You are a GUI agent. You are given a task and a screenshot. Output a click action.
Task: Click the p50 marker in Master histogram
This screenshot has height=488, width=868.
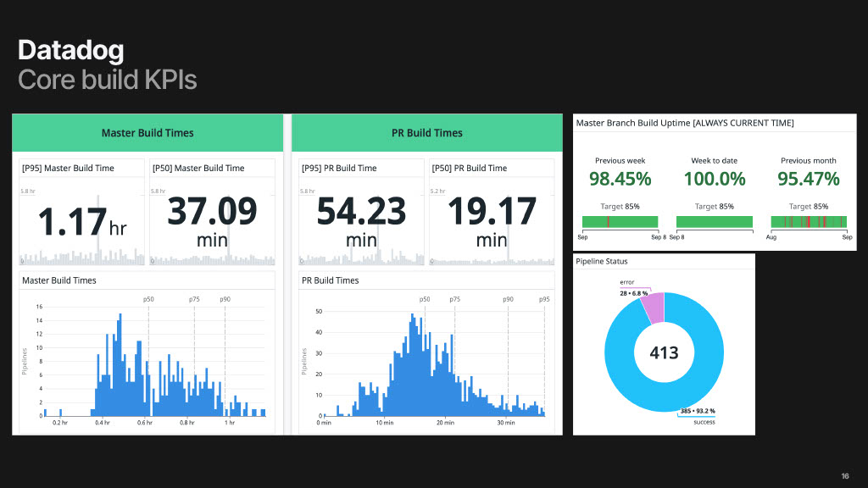[x=148, y=299]
